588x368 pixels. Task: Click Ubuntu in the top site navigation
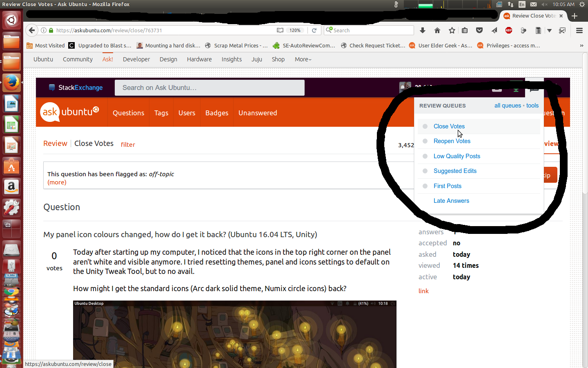(43, 59)
